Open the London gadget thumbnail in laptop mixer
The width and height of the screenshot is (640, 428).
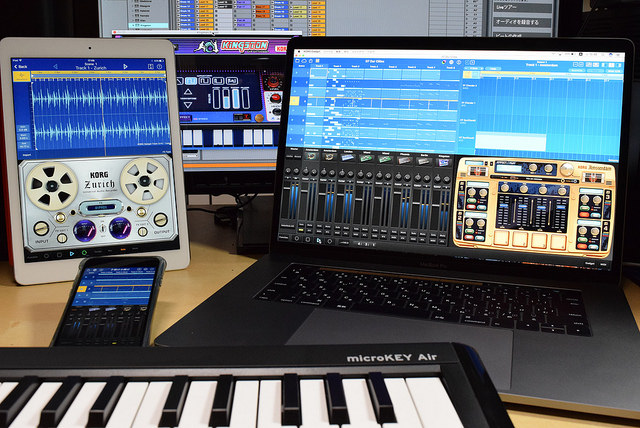click(348, 157)
